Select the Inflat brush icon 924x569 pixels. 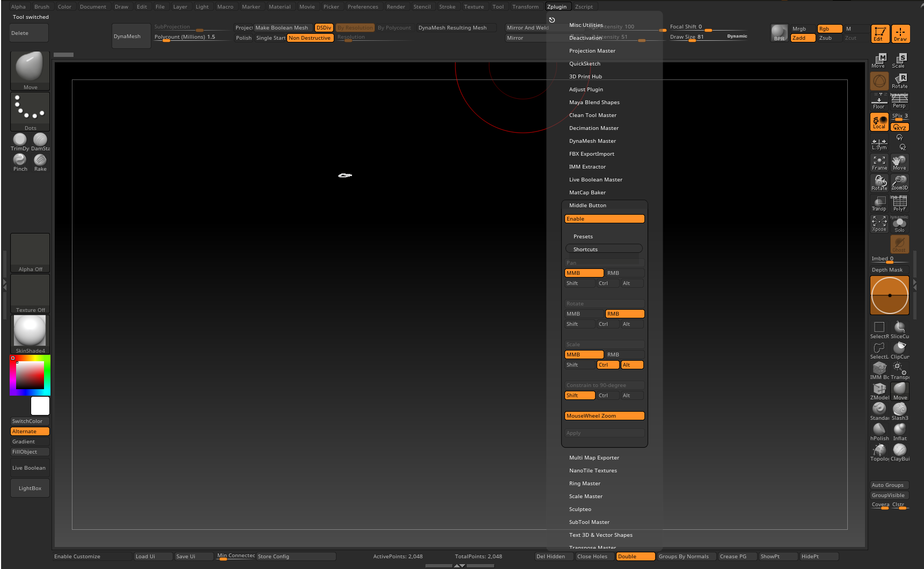900,432
